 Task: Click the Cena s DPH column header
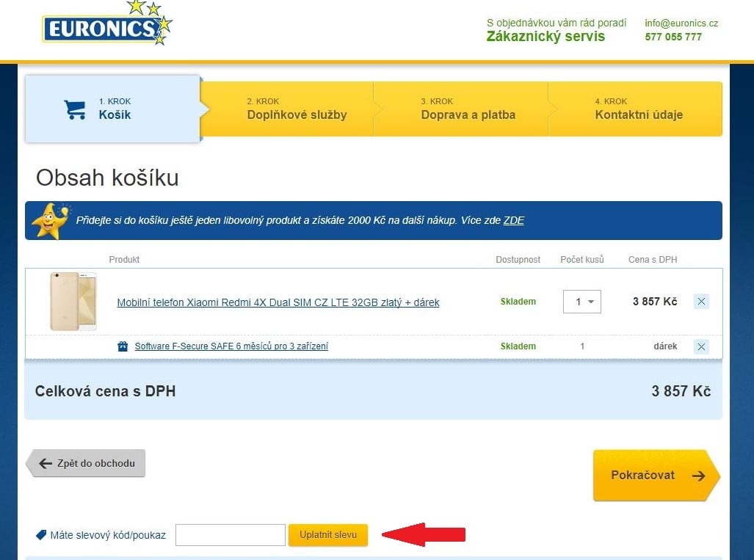[653, 260]
